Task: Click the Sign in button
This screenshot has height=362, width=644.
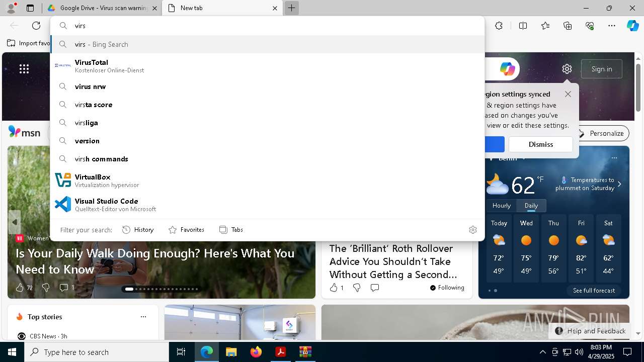Action: point(602,69)
